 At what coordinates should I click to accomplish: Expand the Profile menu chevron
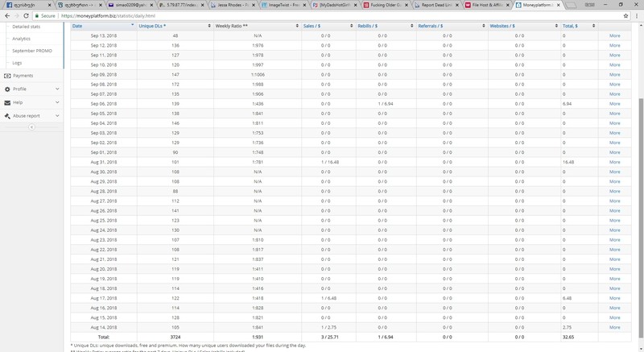57,89
